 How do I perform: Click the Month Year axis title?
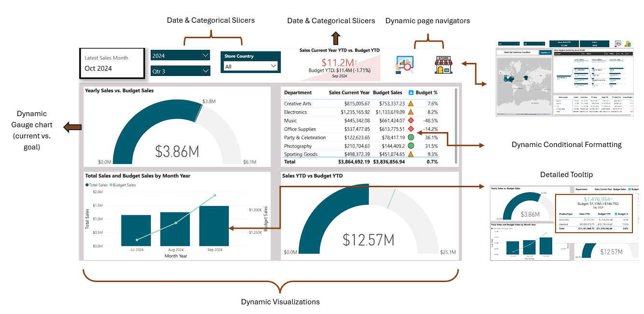(176, 255)
